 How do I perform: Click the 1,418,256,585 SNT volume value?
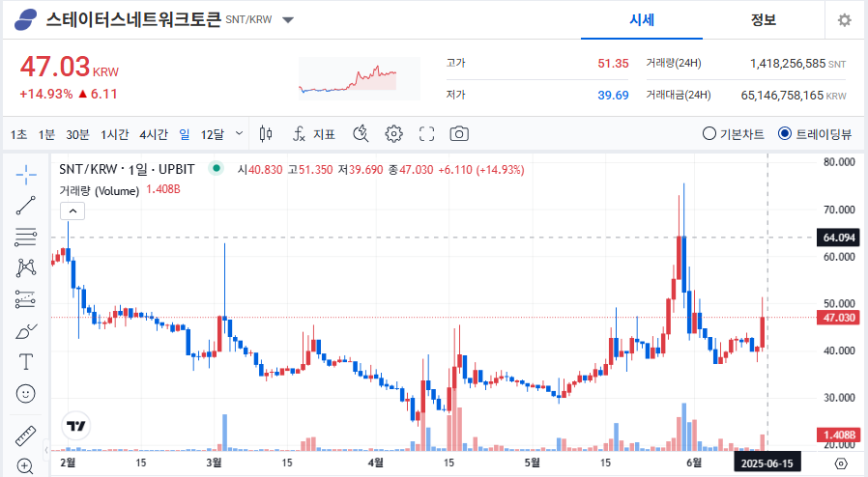point(797,64)
